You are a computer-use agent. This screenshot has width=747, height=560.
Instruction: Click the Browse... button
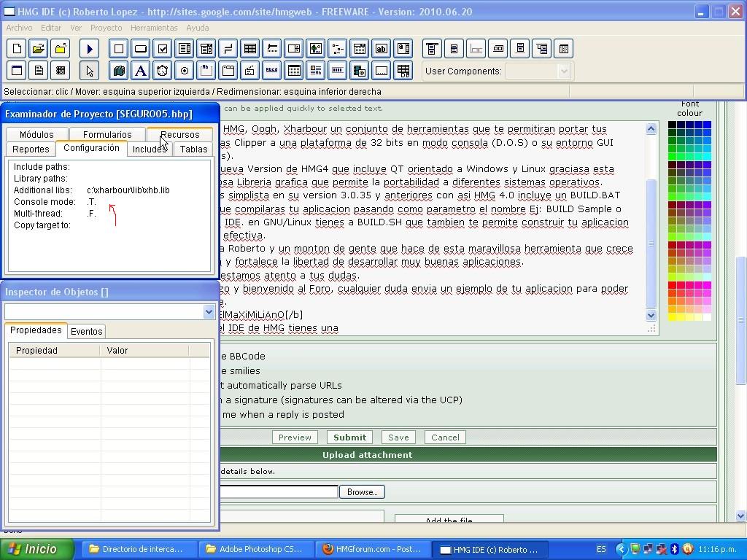tap(362, 492)
